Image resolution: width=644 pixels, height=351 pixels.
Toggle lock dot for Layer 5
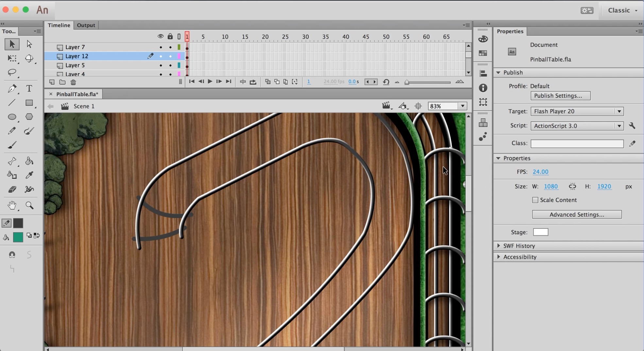coord(170,65)
